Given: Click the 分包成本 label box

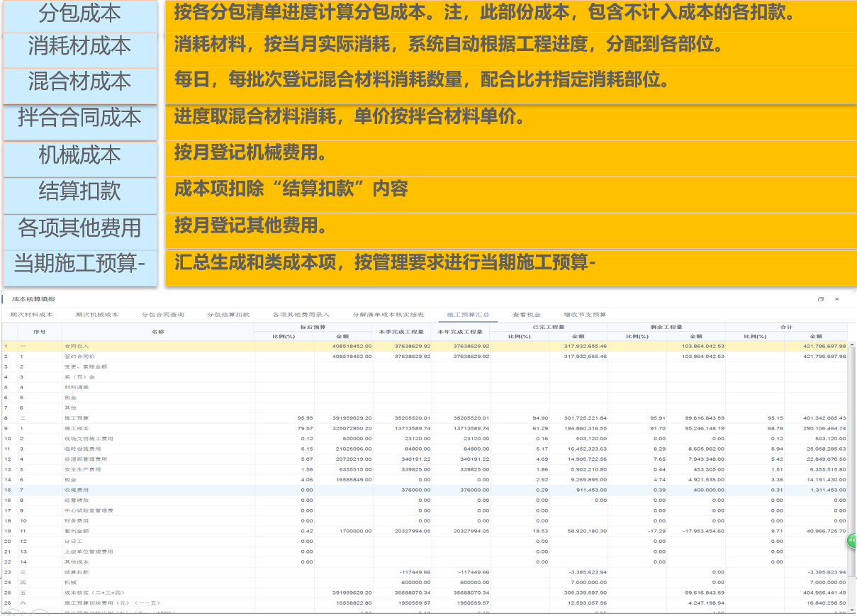Looking at the screenshot, I should (79, 13).
